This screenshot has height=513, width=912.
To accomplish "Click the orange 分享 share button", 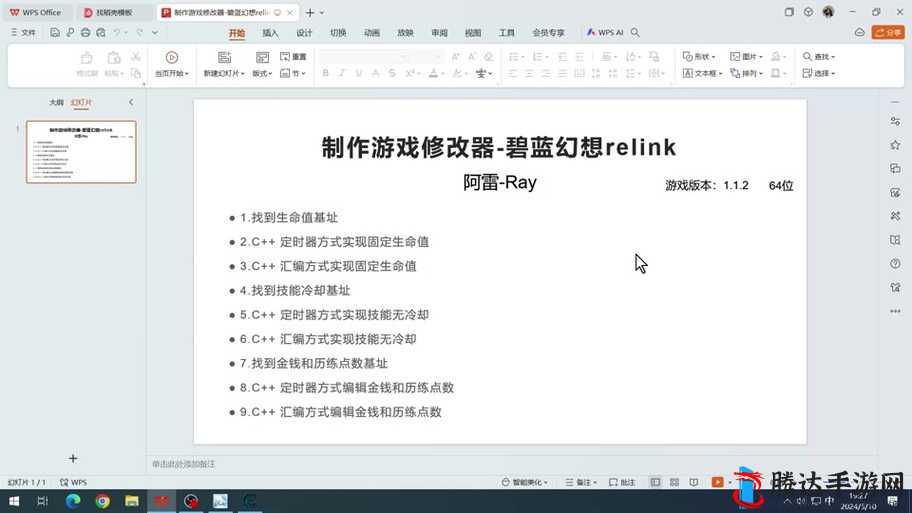I will point(888,33).
